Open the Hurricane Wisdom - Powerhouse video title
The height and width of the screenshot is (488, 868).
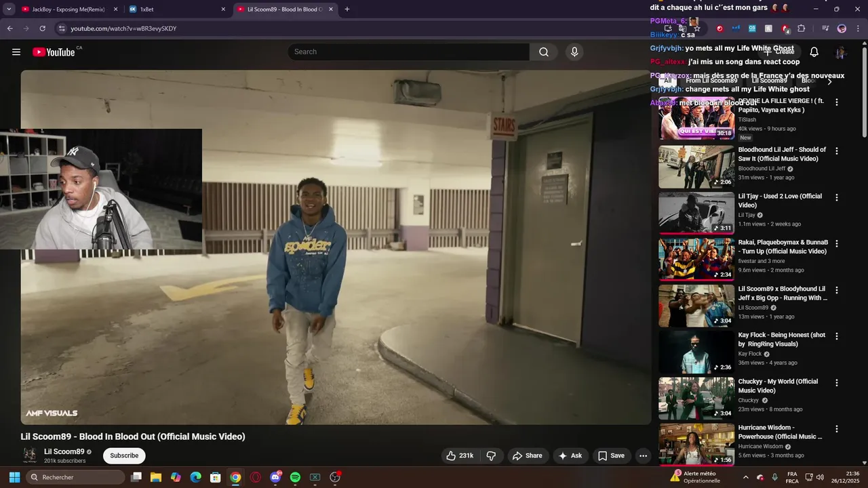click(781, 432)
